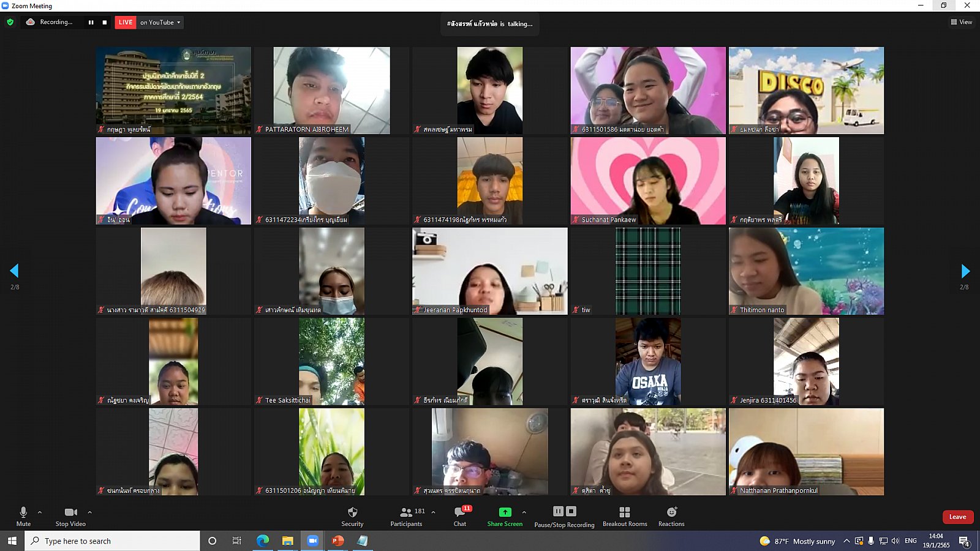980x551 pixels.
Task: Mute the microphone
Action: click(23, 515)
